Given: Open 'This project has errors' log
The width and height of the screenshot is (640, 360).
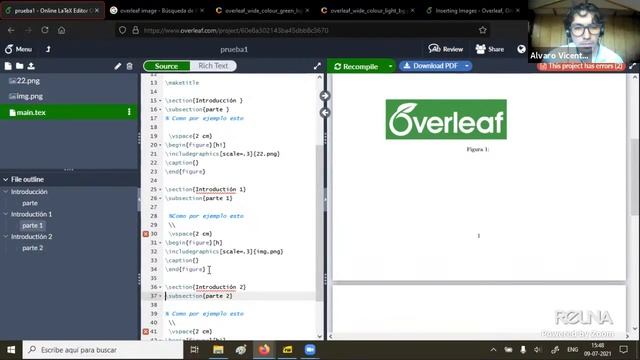Looking at the screenshot, I should [581, 66].
